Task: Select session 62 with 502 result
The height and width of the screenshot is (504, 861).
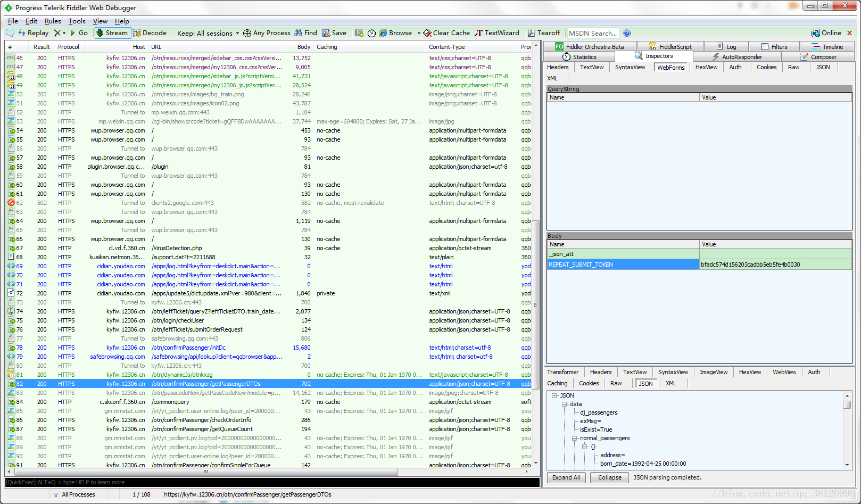Action: point(269,203)
